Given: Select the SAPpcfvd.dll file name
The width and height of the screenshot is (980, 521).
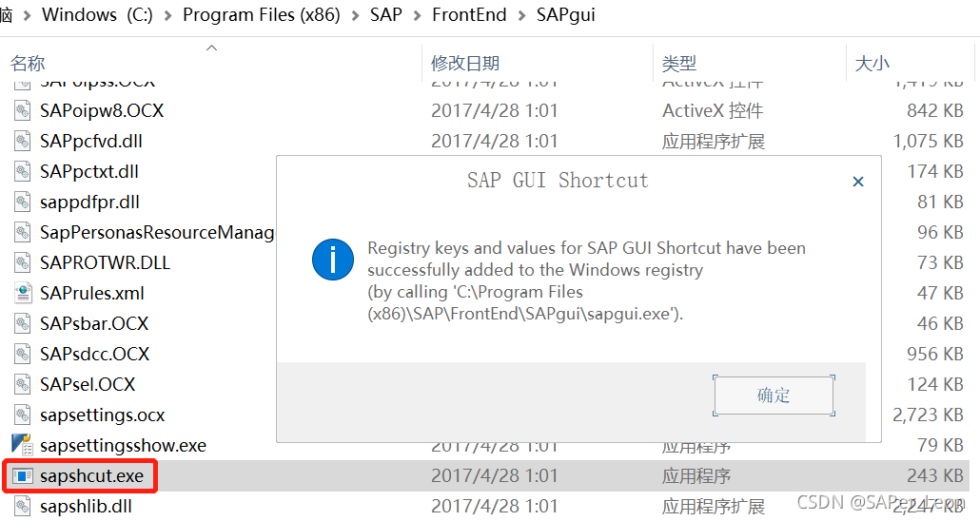Looking at the screenshot, I should [x=91, y=141].
